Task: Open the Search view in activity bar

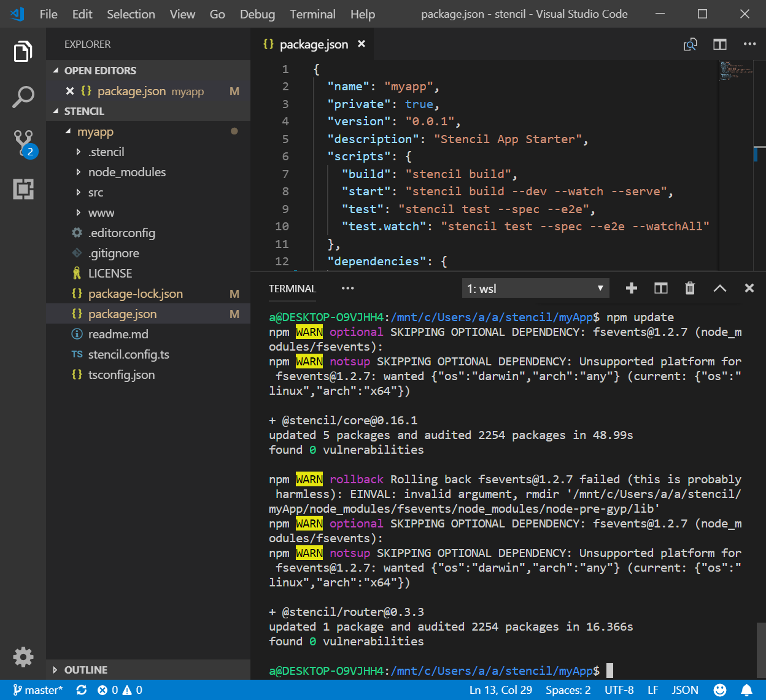Action: (23, 97)
